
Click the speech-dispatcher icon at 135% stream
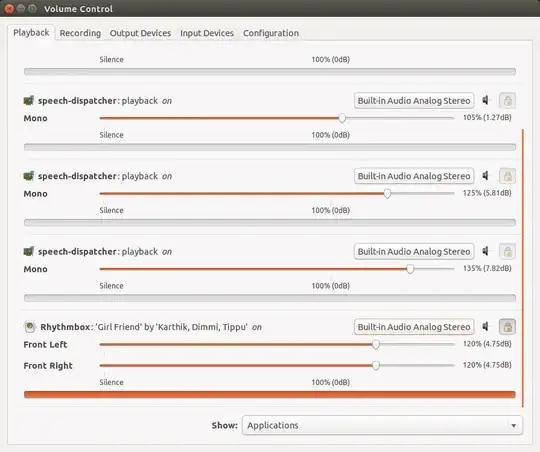[29, 251]
